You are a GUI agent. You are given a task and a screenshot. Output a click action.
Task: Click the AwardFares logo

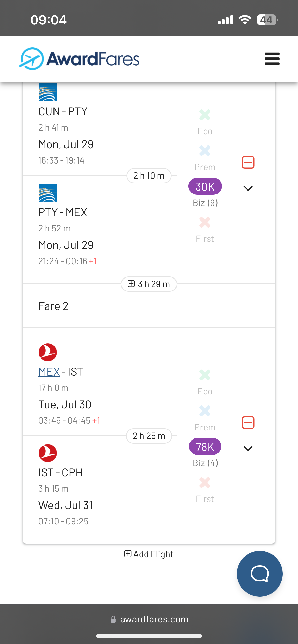click(79, 59)
